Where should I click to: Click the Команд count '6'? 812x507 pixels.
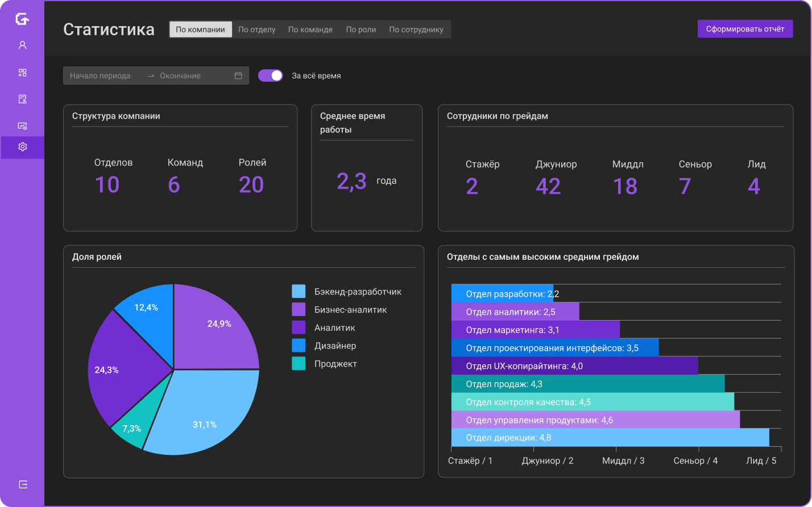[x=174, y=185]
